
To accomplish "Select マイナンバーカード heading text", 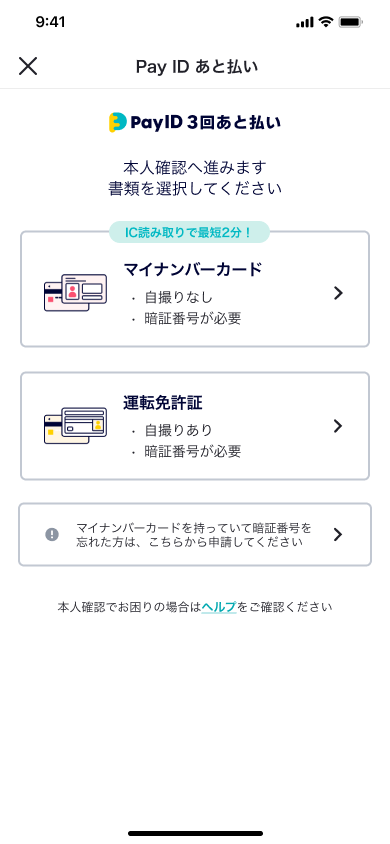I will [x=193, y=269].
